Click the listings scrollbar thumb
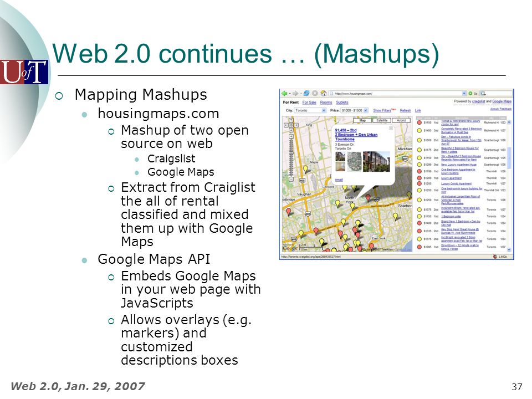532x399 pixels. 509,158
